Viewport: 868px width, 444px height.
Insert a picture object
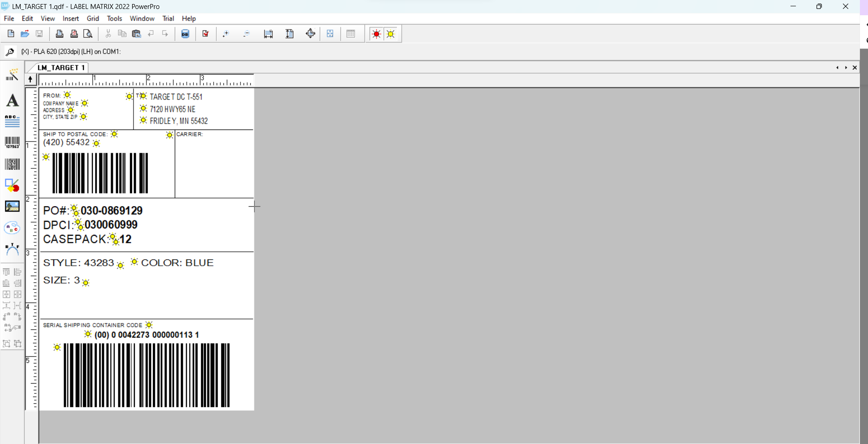[12, 206]
